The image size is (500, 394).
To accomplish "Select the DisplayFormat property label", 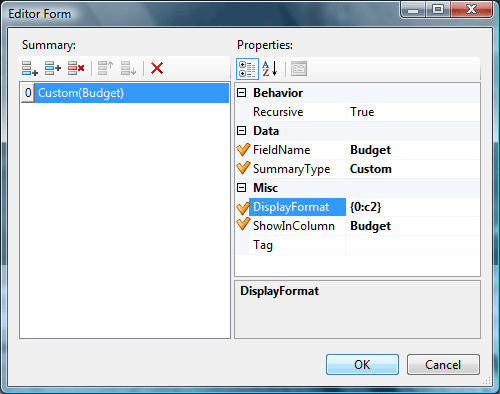I will click(x=297, y=207).
